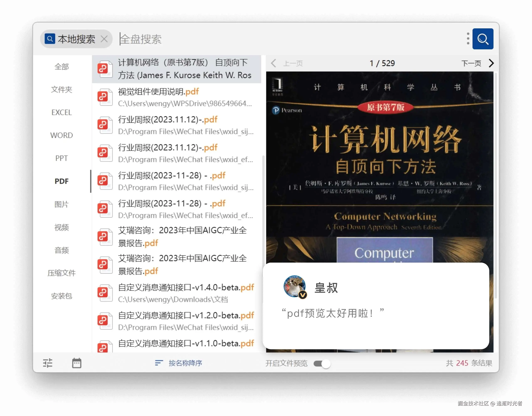Open the three-dot more options menu
This screenshot has height=416, width=532.
pos(468,39)
